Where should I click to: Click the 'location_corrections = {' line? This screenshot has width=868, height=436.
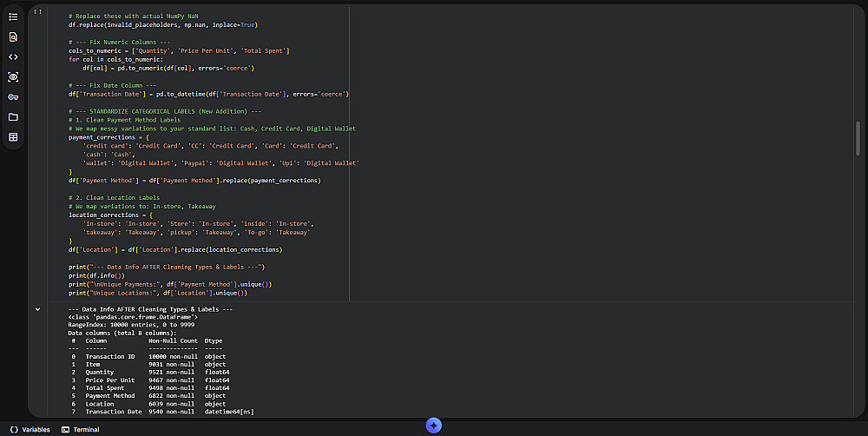click(x=111, y=215)
